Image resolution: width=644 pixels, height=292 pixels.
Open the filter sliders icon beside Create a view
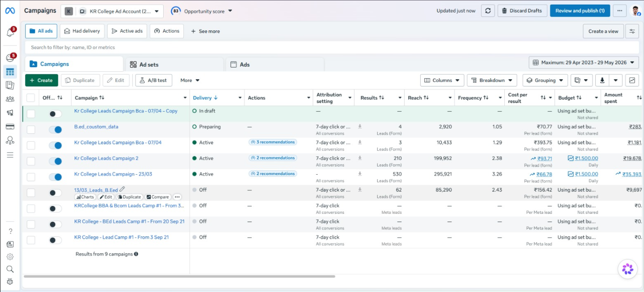[x=633, y=31]
